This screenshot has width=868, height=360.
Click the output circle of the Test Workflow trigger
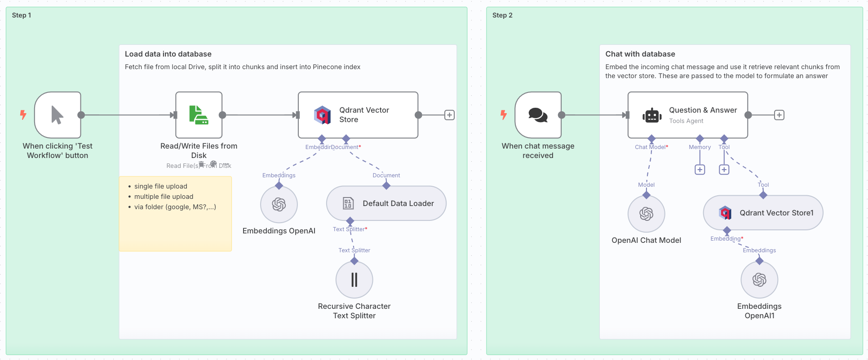tap(81, 115)
